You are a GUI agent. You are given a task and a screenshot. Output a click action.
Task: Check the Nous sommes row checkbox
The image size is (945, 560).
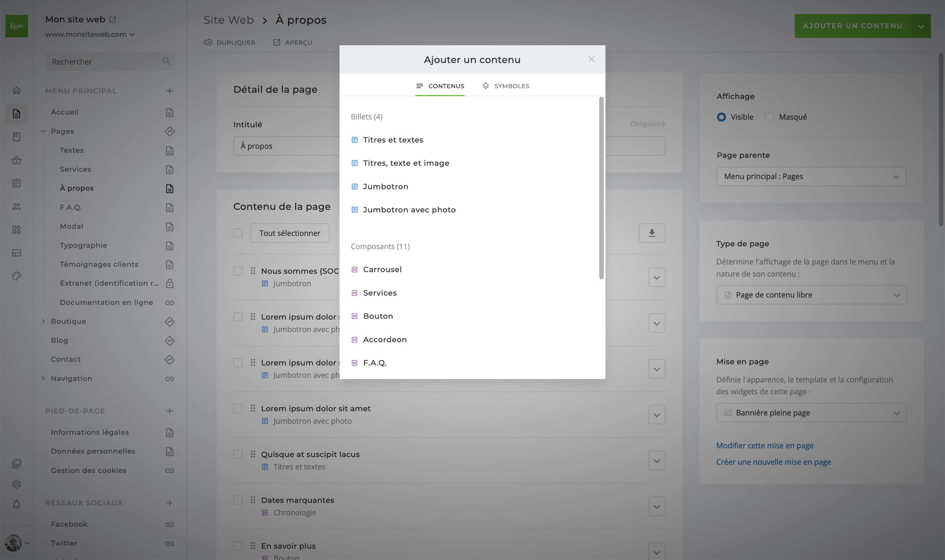pos(238,271)
